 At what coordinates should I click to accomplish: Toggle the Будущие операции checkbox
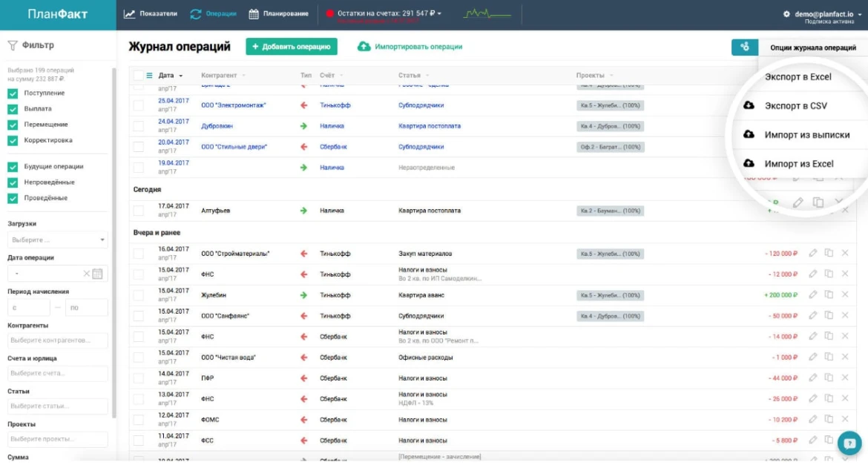coord(13,167)
